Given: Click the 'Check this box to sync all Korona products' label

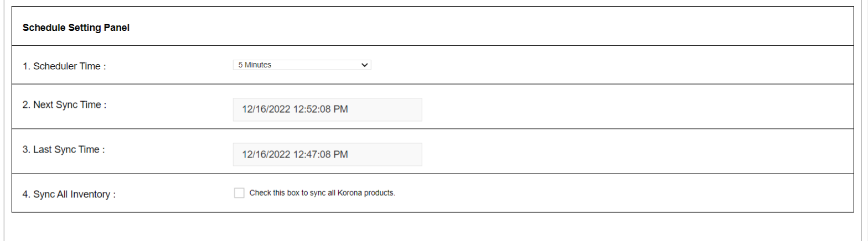Looking at the screenshot, I should (322, 193).
